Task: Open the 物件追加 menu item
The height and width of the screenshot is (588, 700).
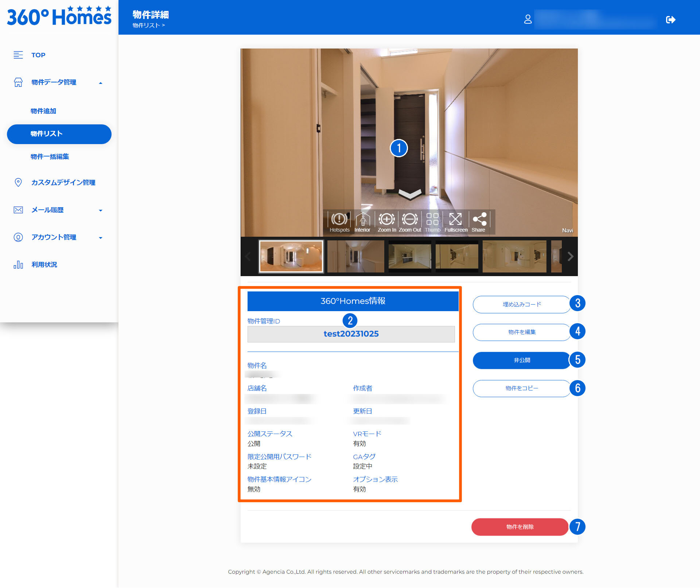Action: [x=43, y=111]
